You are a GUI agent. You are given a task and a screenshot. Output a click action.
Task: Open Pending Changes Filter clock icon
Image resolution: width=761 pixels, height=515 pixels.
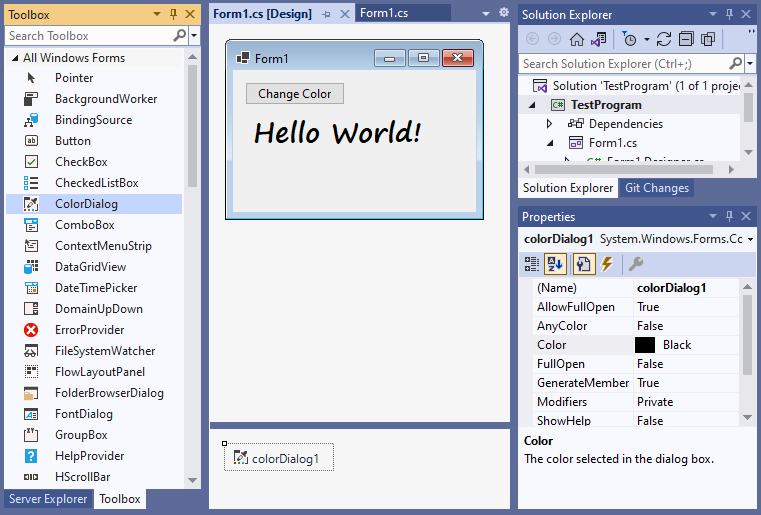[x=629, y=39]
